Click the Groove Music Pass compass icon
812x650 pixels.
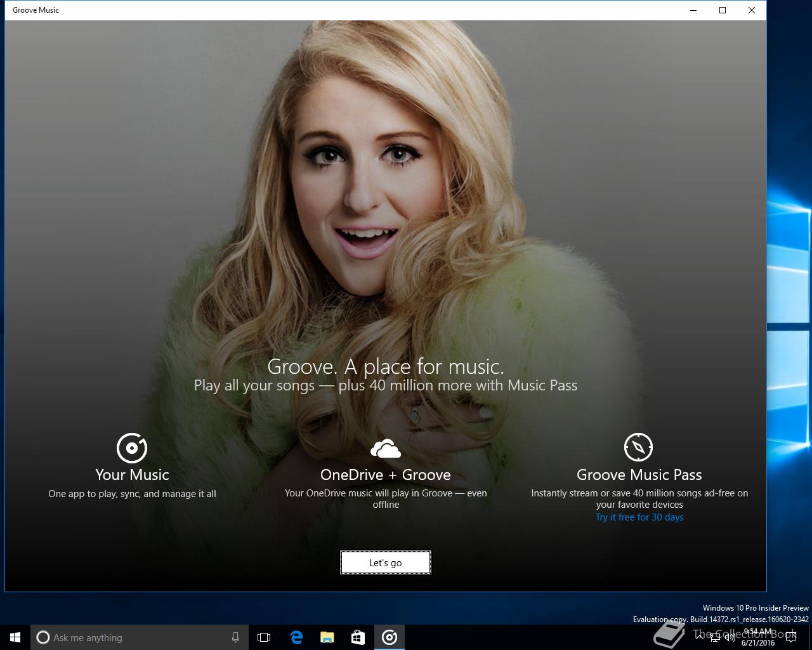click(x=639, y=448)
